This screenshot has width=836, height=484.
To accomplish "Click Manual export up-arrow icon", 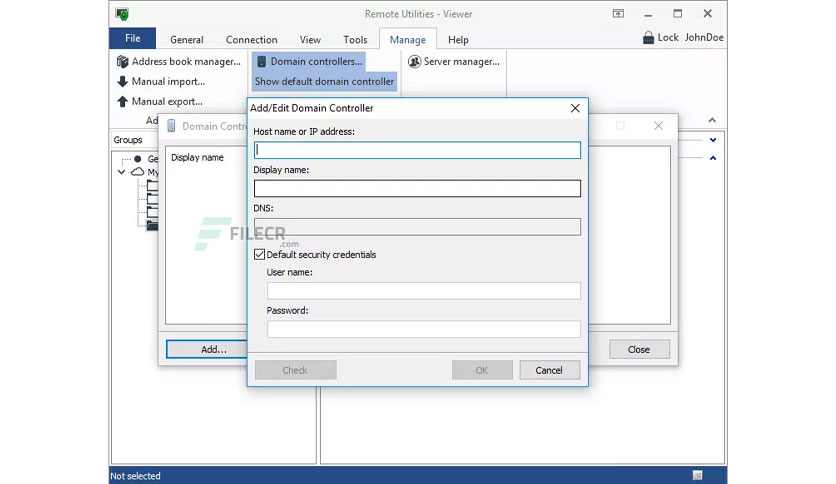I will click(122, 101).
